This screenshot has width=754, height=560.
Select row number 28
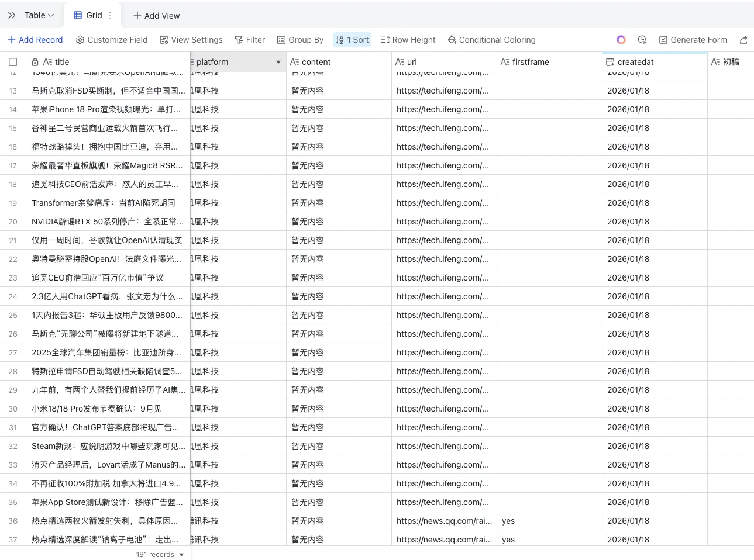[x=13, y=371]
